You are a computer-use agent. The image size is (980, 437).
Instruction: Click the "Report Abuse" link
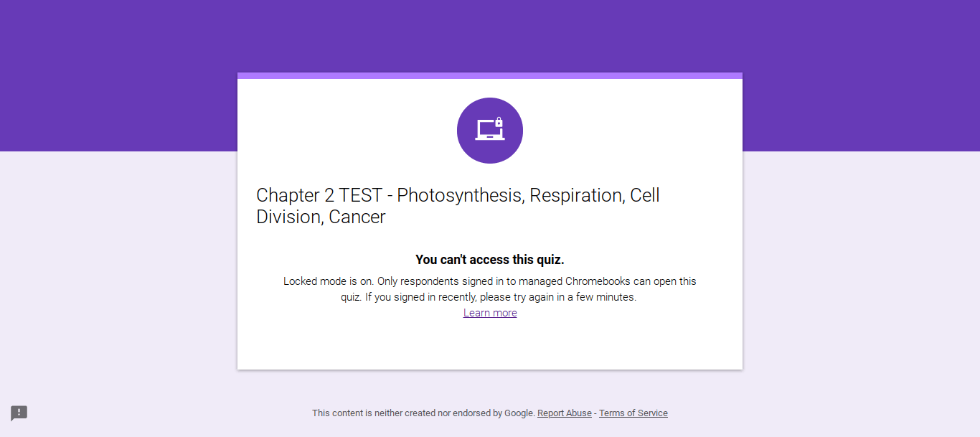(x=565, y=413)
